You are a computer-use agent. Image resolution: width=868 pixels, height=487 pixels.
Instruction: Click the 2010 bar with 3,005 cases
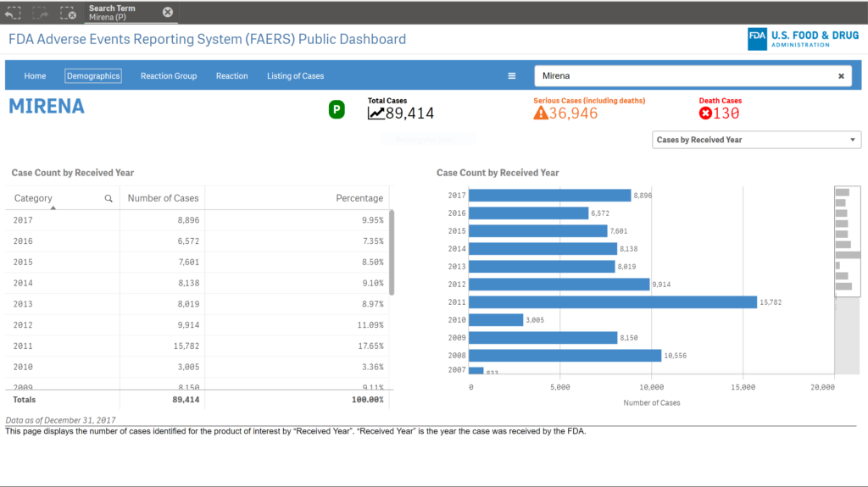click(x=496, y=320)
